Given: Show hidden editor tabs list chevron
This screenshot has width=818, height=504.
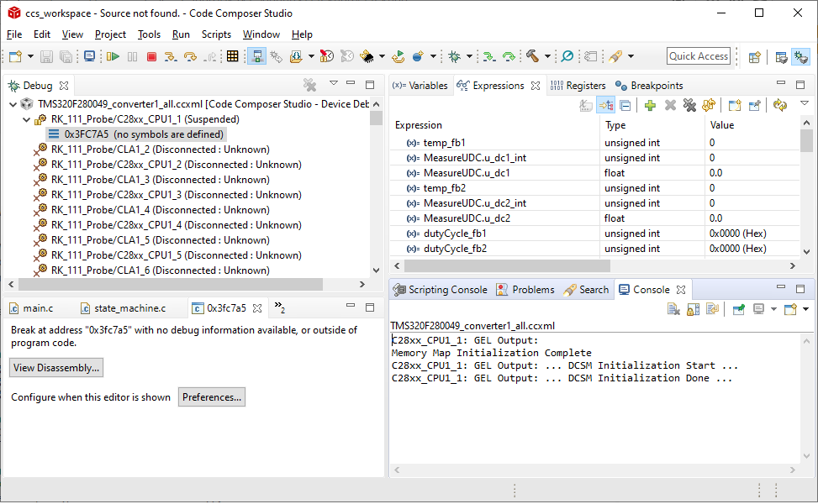Looking at the screenshot, I should pos(280,307).
